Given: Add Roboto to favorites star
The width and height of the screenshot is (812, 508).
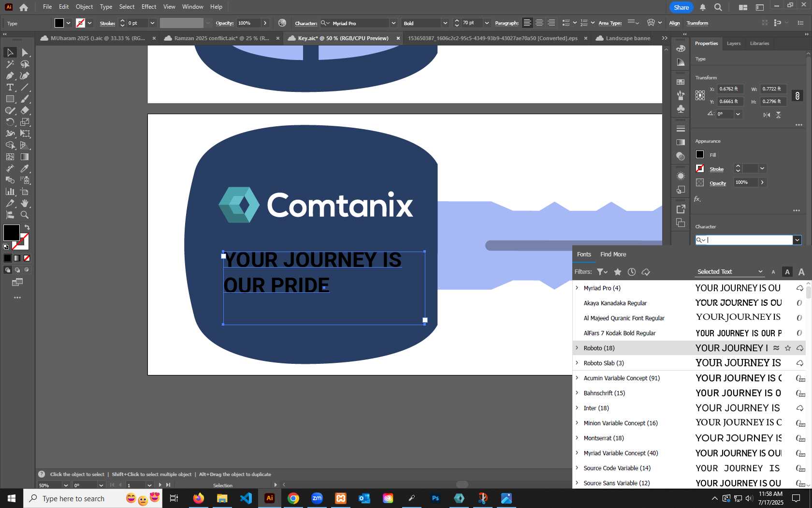Looking at the screenshot, I should coord(788,348).
